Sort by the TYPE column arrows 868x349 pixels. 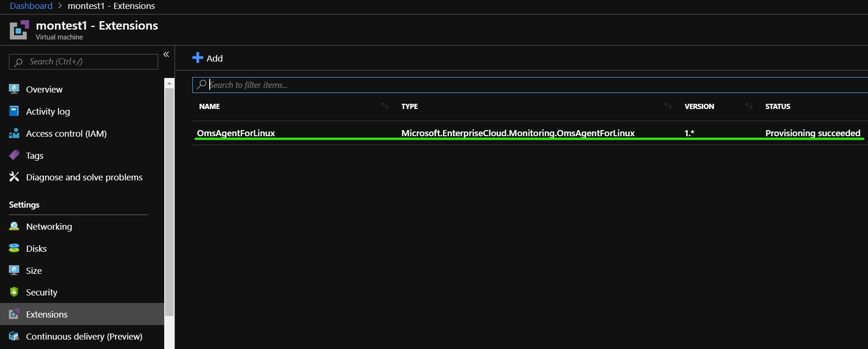coord(668,106)
